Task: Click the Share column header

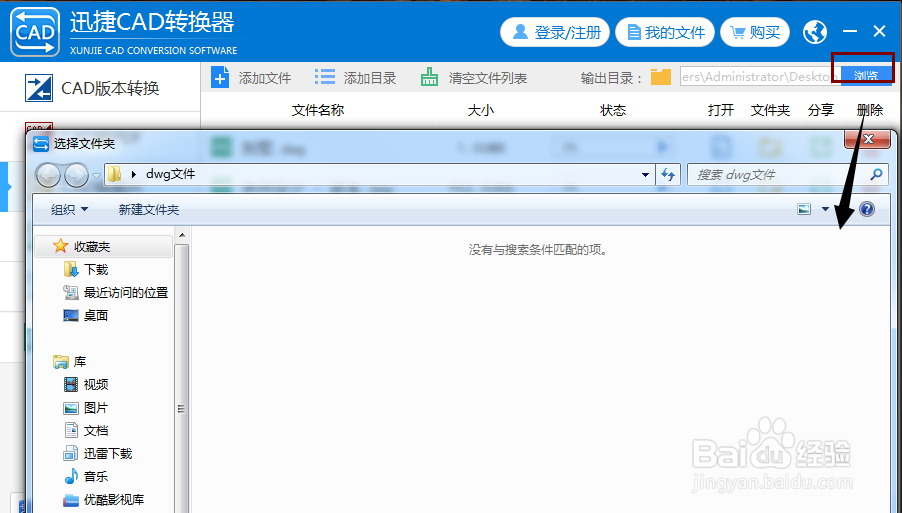Action: 821,110
